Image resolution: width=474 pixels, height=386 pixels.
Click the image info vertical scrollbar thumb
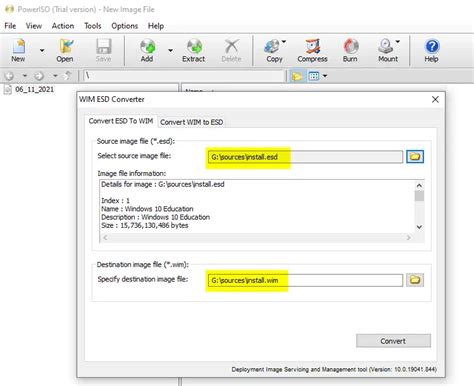(419, 196)
